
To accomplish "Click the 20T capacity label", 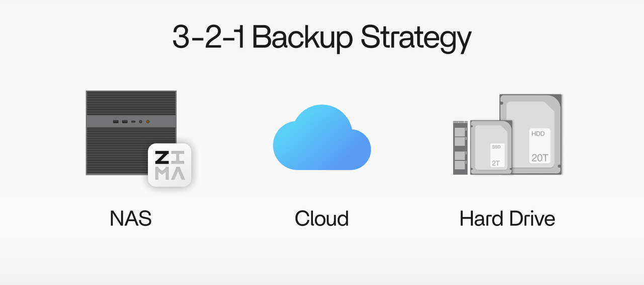I will 540,158.
